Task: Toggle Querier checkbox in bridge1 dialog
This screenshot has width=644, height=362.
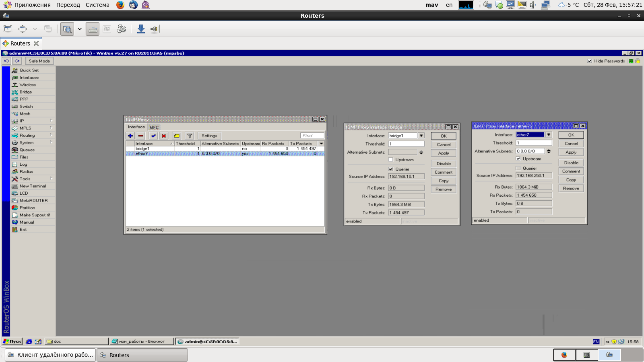Action: click(x=390, y=169)
